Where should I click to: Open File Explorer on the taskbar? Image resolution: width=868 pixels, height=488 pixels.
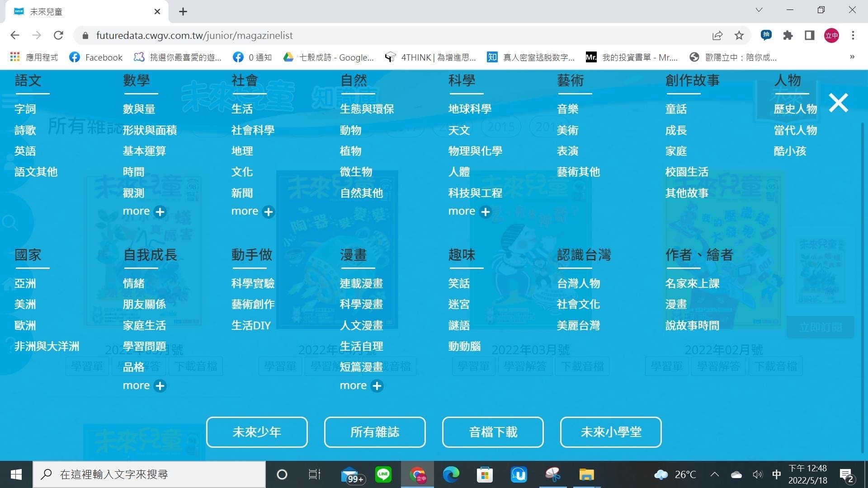[x=586, y=474]
